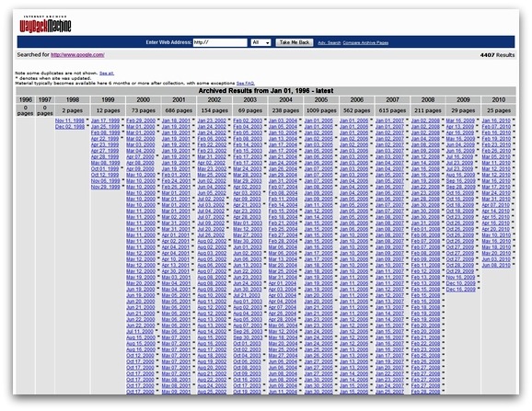This screenshot has height=411, width=532.
Task: Open the Jan 05, 2004 snapshot
Action: coord(283,127)
